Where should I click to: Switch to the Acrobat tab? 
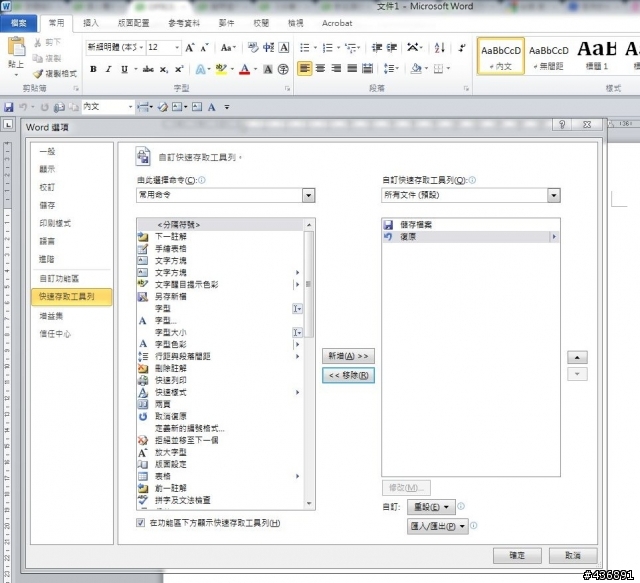coord(337,23)
